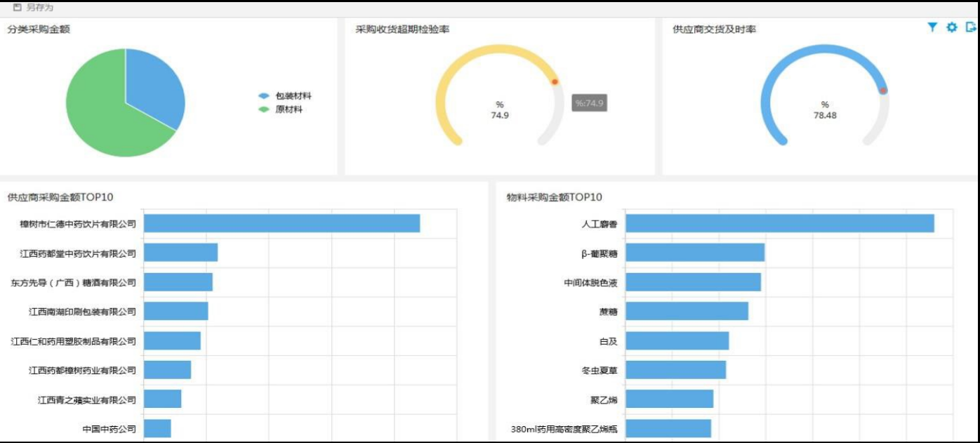Click the β-葡聚糖 bar
The width and height of the screenshot is (980, 443).
coord(694,253)
